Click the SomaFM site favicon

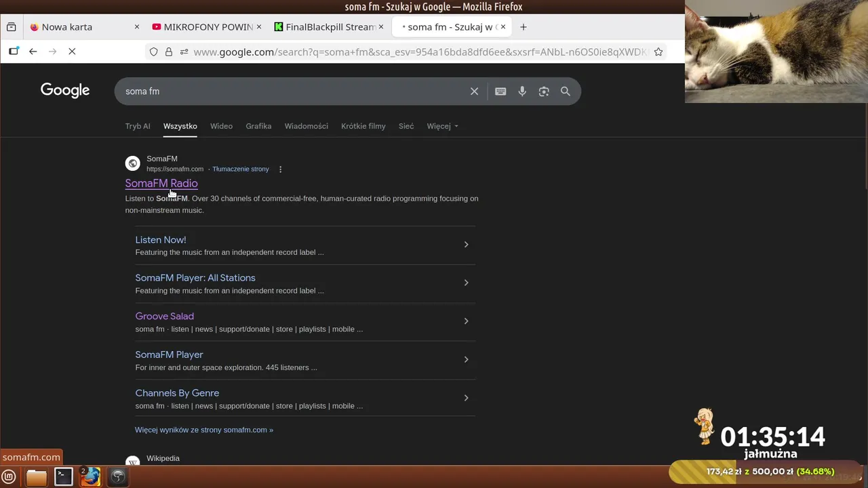(x=133, y=163)
